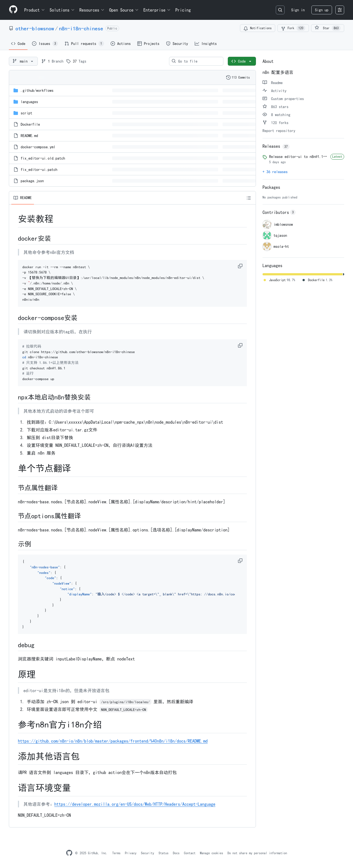Open the Dockerfile file
Screen dimensions: 353x868
tap(30, 125)
